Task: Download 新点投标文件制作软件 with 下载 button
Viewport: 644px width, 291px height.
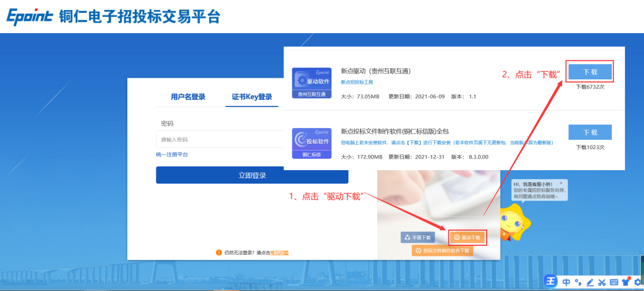Action: [x=590, y=132]
